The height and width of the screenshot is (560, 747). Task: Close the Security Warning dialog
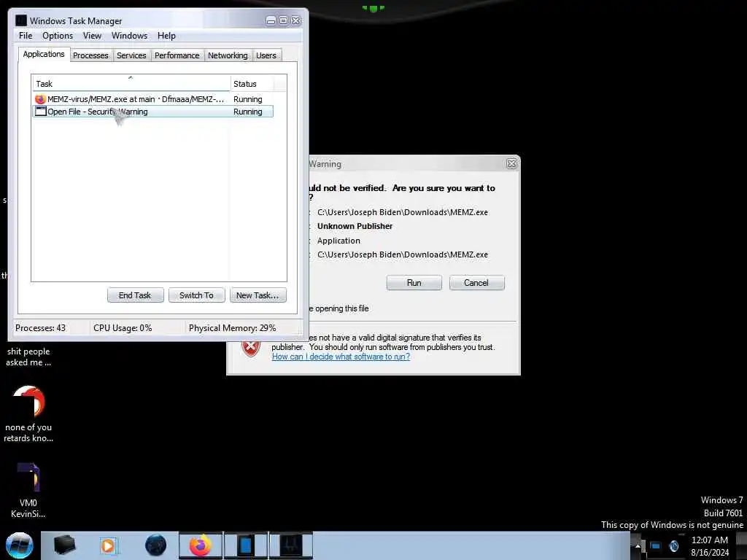pyautogui.click(x=511, y=164)
